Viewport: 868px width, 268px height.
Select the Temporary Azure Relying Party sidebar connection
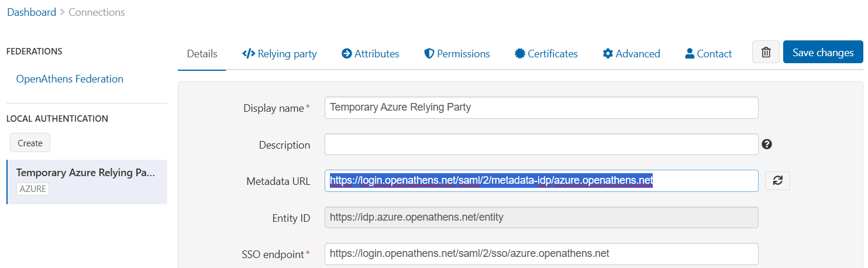pos(87,182)
